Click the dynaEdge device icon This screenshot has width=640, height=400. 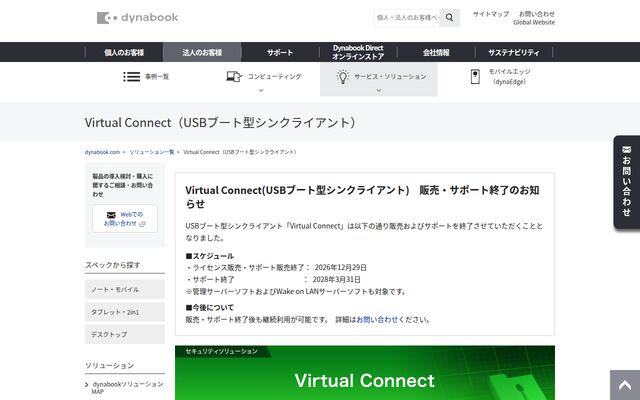pos(475,76)
